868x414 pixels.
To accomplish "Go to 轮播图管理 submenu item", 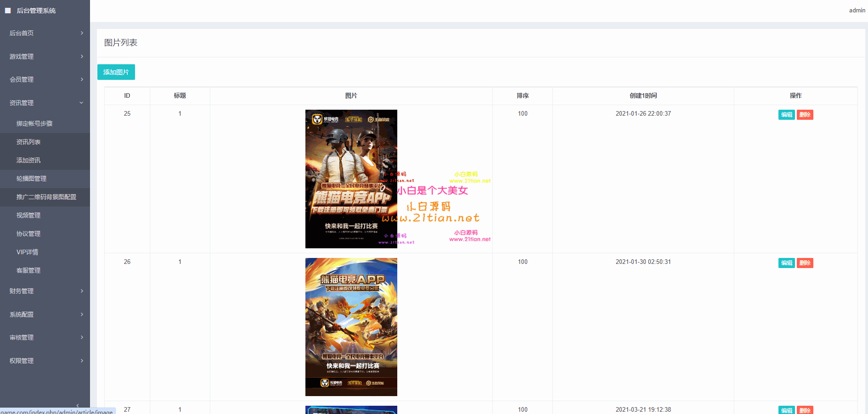I will click(x=45, y=179).
